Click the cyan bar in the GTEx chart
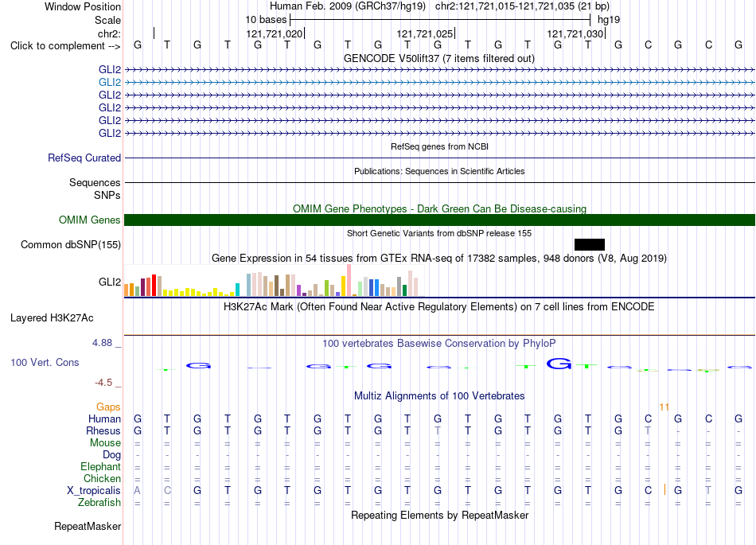Viewport: 756px width, 545px height. 237,290
